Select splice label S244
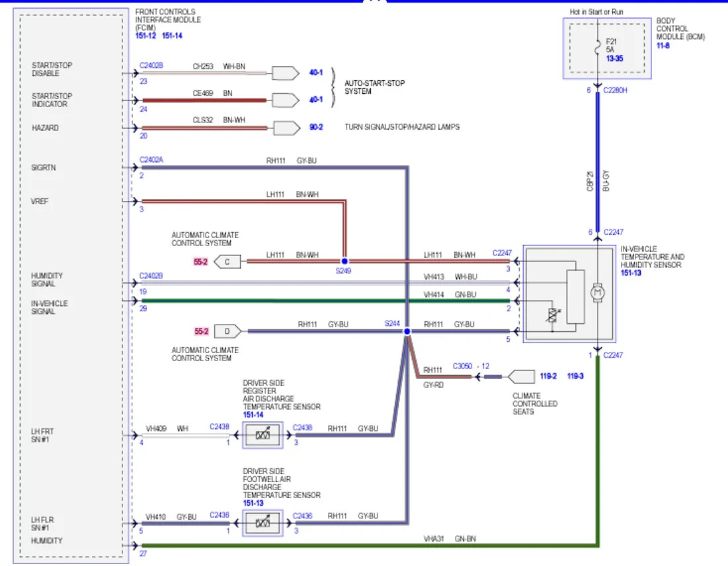Screen dimensions: 728x566 [392, 323]
